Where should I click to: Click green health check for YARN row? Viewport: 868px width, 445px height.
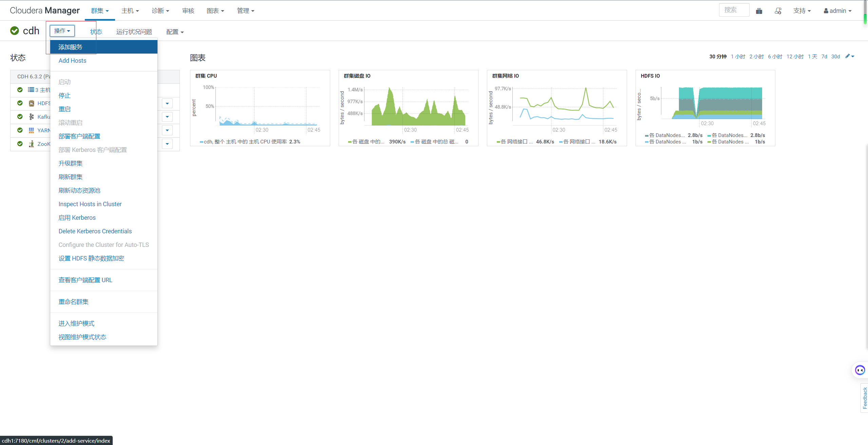[x=20, y=130]
